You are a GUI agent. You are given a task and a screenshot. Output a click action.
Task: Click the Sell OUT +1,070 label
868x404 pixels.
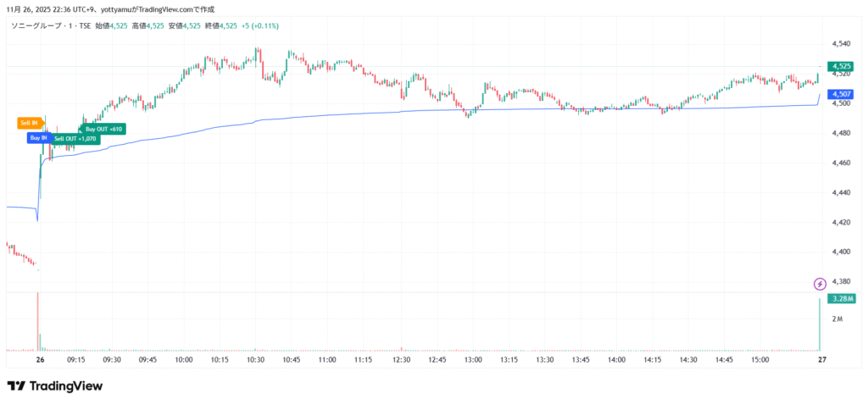coord(75,138)
